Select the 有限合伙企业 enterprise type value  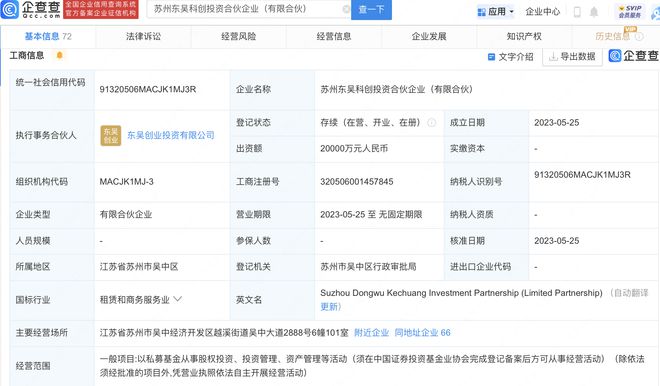tap(126, 214)
